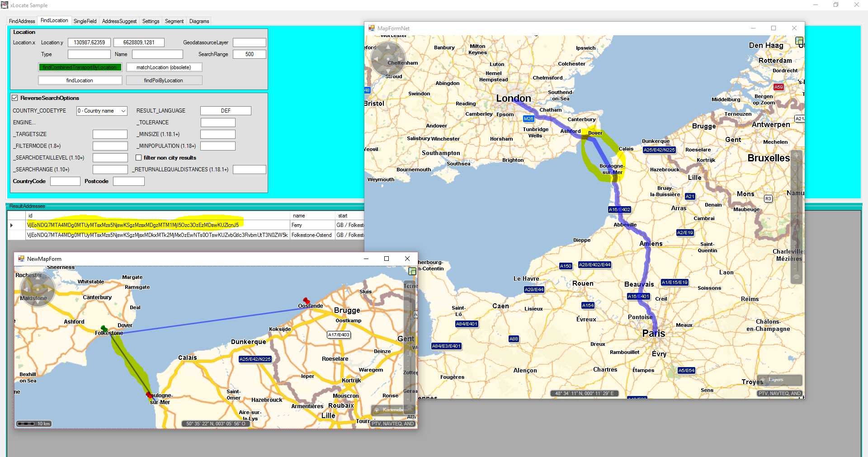868x457 pixels.
Task: Click the red pin at Oostende
Action: click(x=307, y=300)
